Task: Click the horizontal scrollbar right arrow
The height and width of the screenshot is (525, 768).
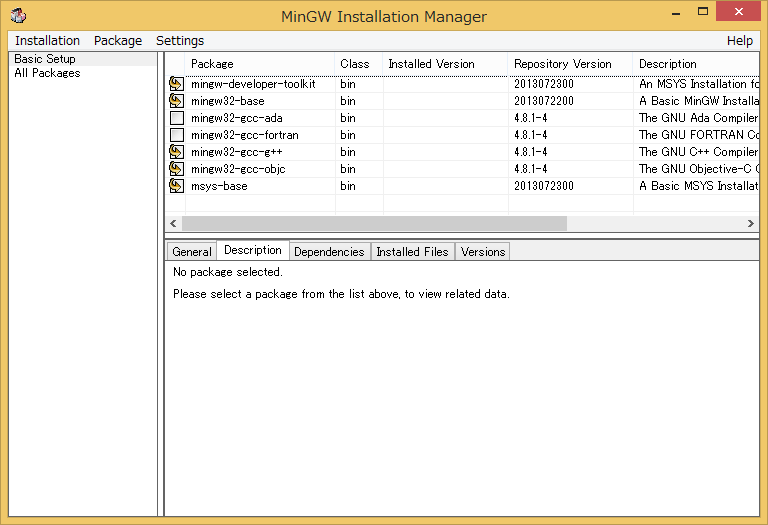Action: [x=751, y=223]
